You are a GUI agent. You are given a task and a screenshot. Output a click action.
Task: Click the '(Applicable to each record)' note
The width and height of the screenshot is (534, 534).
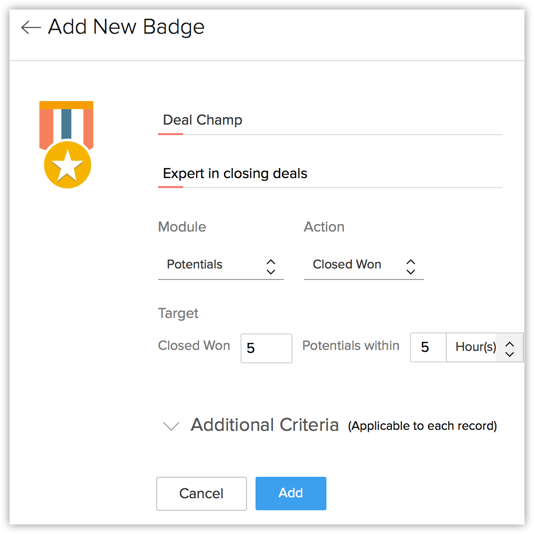[422, 426]
